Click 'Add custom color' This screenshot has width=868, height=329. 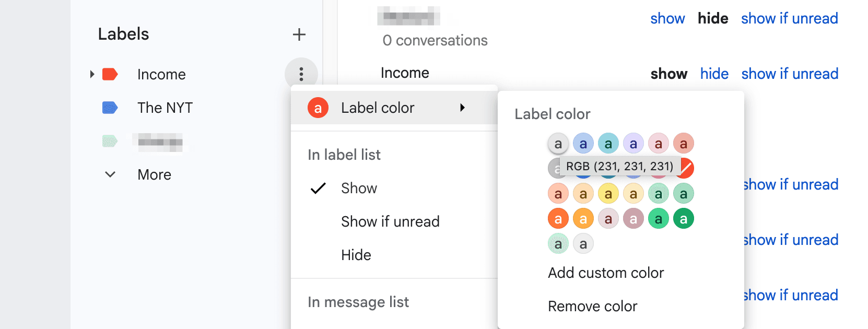[606, 273]
